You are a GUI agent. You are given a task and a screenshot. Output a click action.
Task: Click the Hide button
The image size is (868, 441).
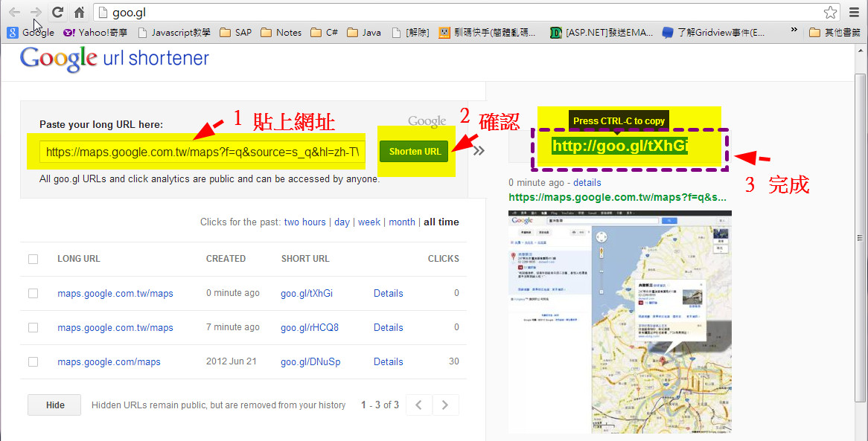[54, 405]
